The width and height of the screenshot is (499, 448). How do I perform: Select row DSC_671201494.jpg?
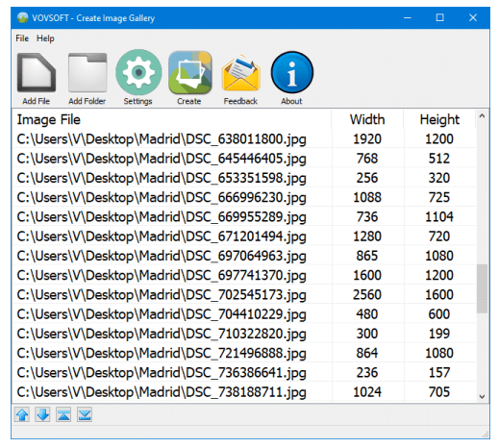(x=244, y=236)
